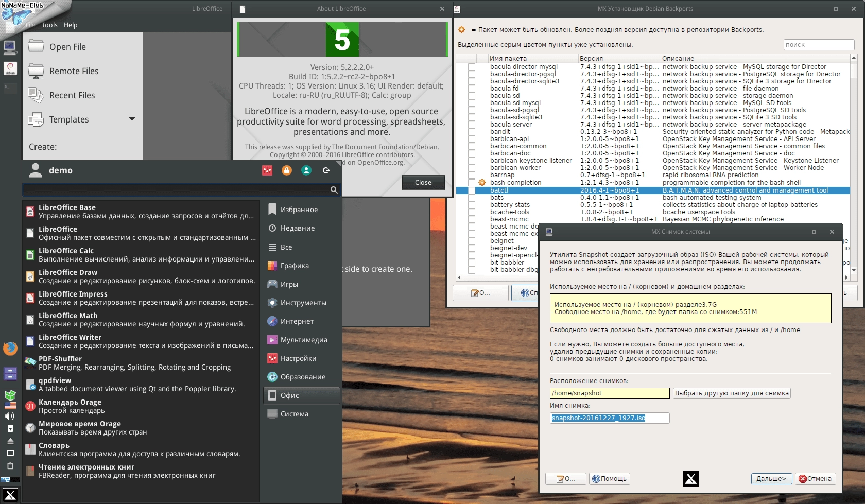Select Система category in menu
Viewport: 865px width, 504px height.
[x=302, y=414]
